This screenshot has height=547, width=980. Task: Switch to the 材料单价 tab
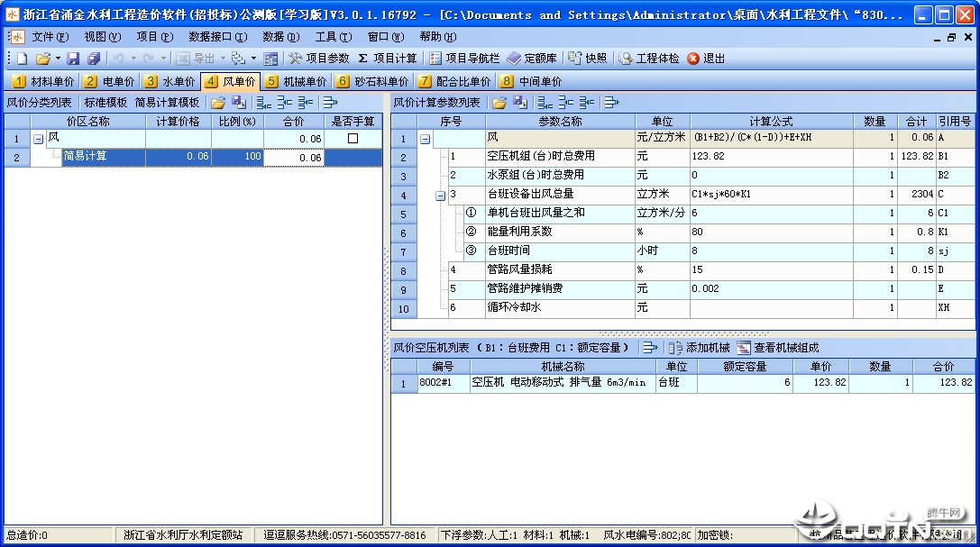click(44, 82)
